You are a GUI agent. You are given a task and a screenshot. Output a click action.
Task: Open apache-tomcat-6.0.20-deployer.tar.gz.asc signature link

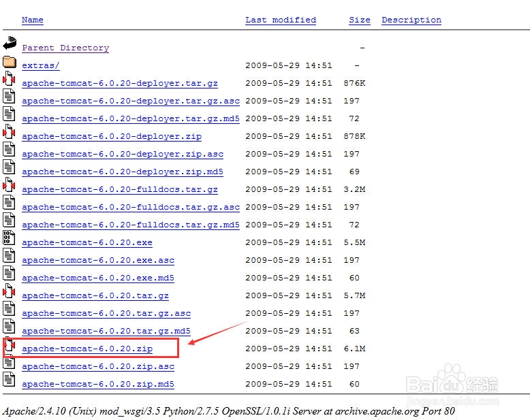(131, 101)
